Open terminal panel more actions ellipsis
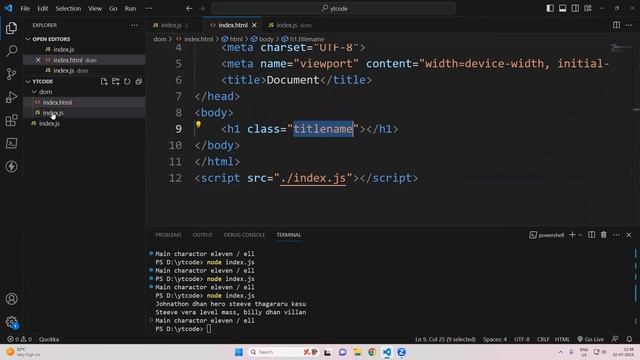The height and width of the screenshot is (360, 640). (616, 235)
